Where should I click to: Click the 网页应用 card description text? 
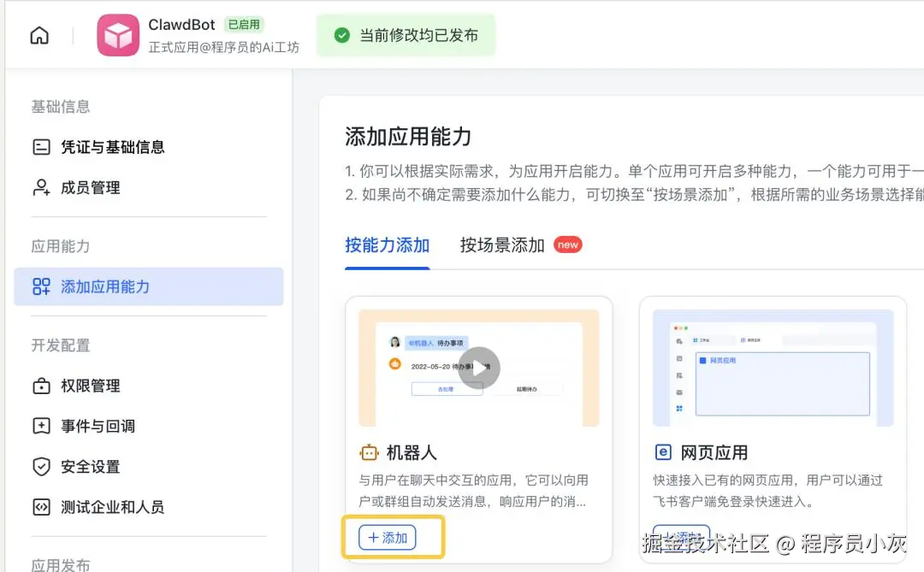[x=767, y=491]
